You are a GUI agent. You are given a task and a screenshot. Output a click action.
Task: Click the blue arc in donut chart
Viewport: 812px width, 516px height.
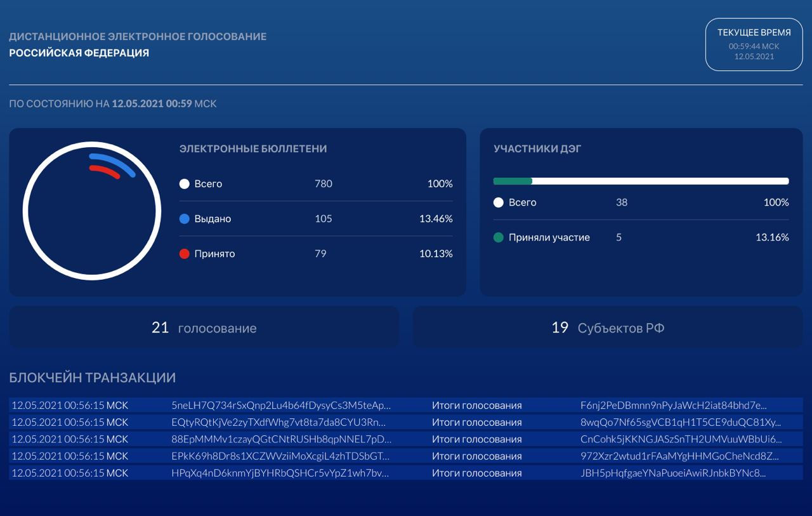(114, 161)
